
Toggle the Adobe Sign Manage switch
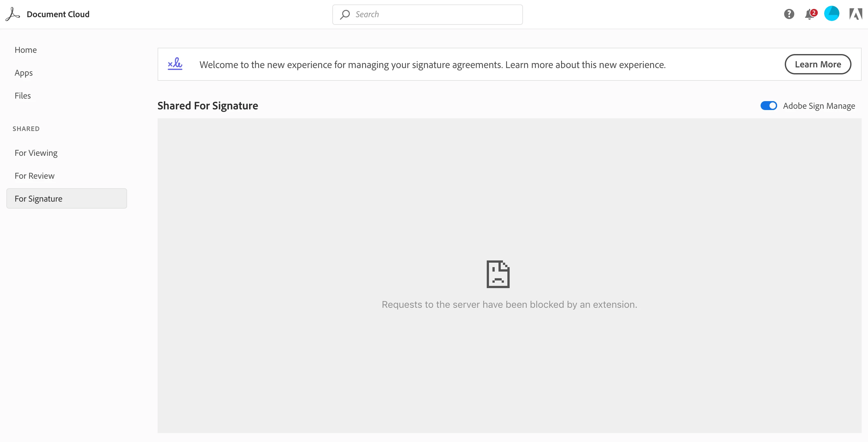(x=768, y=106)
